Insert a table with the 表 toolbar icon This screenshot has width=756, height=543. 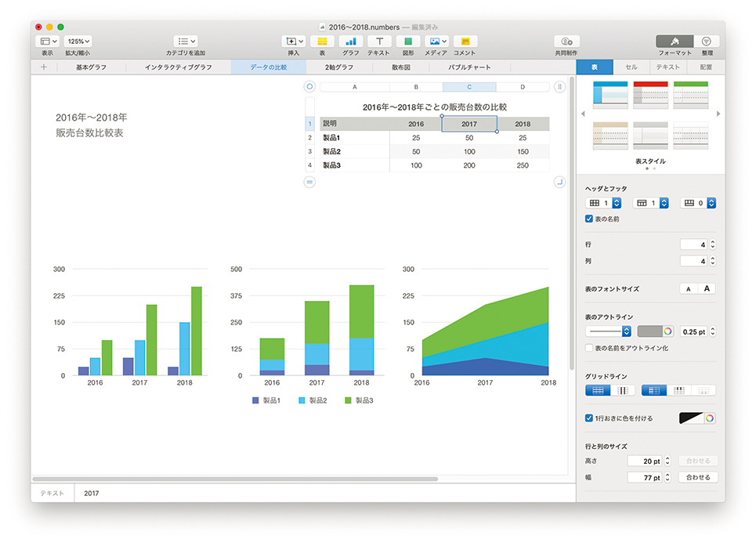point(322,41)
